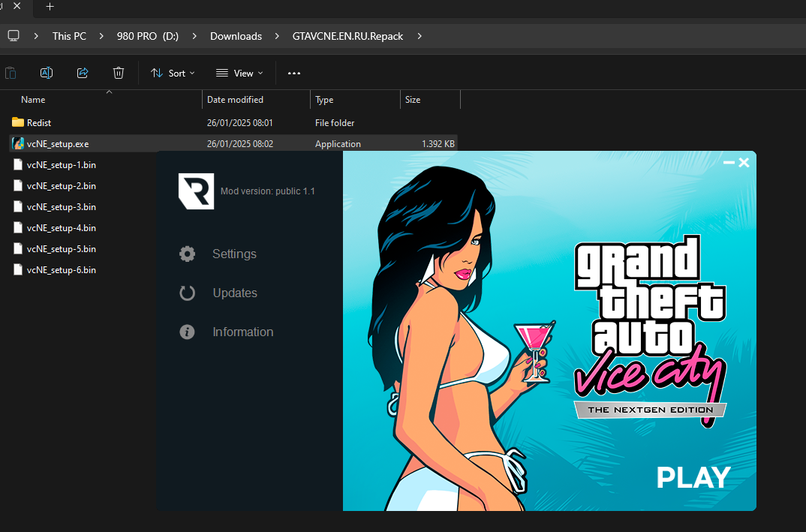Click the Information circle icon
The width and height of the screenshot is (806, 532).
[187, 332]
